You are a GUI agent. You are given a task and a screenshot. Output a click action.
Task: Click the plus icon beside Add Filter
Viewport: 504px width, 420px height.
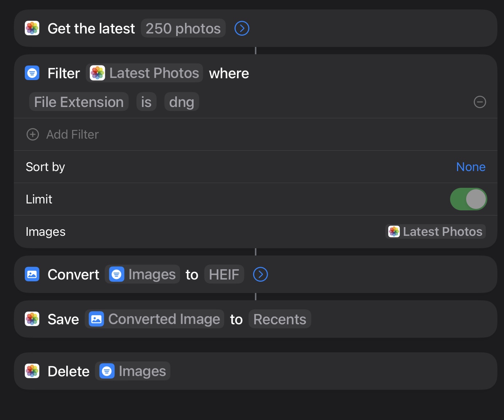pyautogui.click(x=33, y=134)
